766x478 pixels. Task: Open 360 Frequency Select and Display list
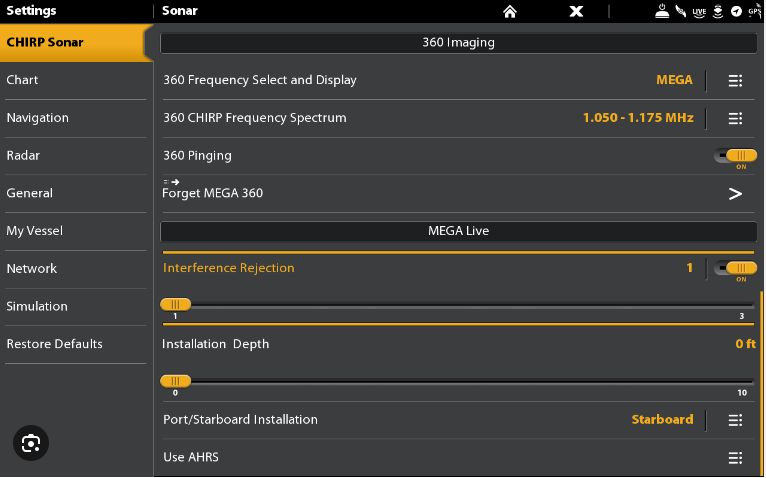tap(735, 81)
